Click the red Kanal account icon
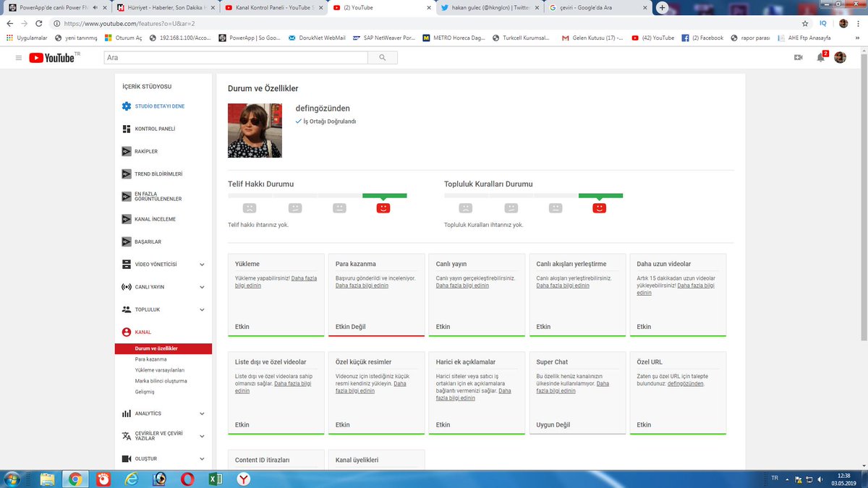 coord(127,332)
